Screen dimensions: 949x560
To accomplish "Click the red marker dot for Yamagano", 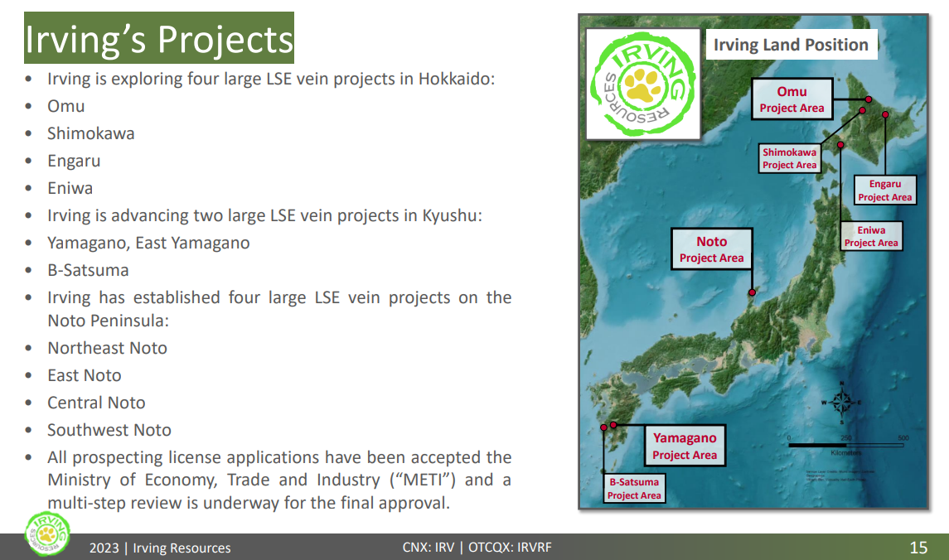I will pos(613,425).
